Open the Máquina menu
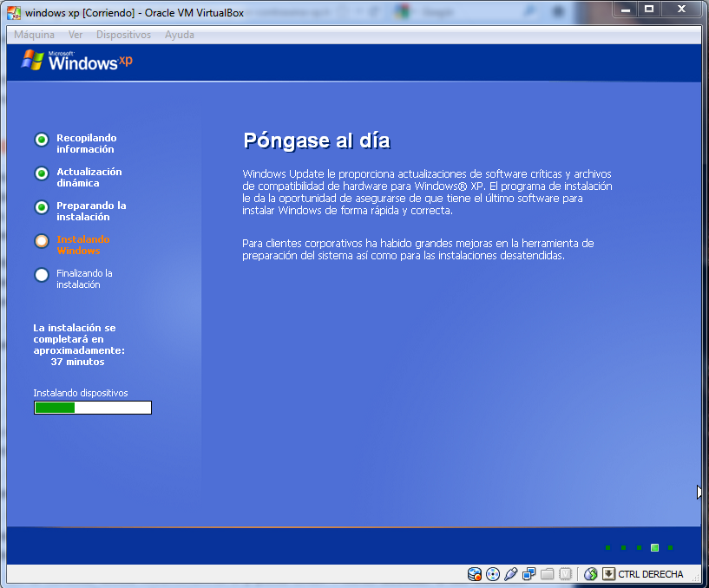 [x=34, y=35]
